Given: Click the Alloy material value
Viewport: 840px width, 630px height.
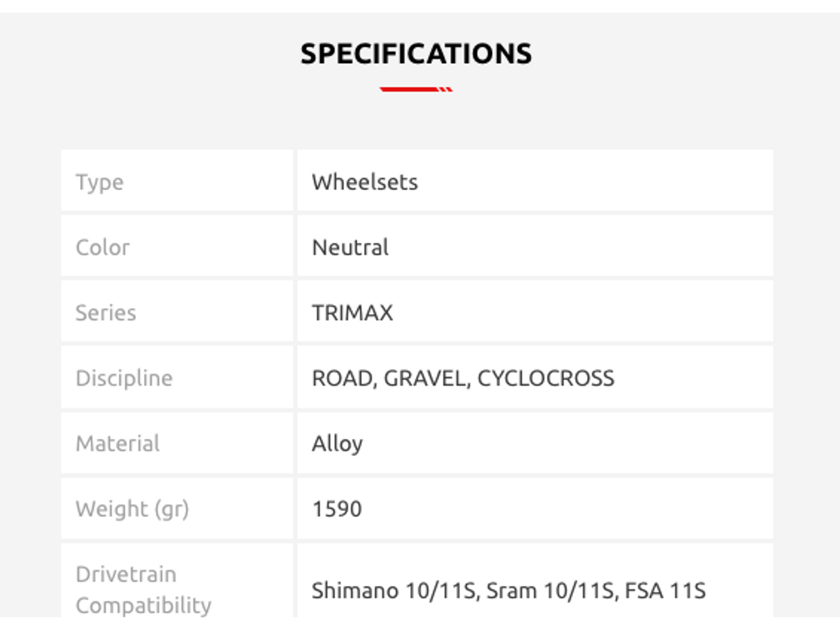Looking at the screenshot, I should click(337, 444).
